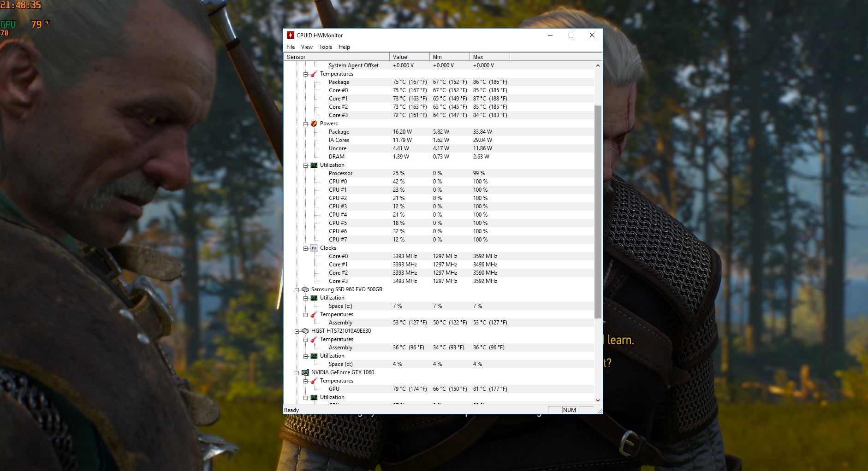868x471 pixels.
Task: Minimize the HWMonitor window
Action: point(550,35)
